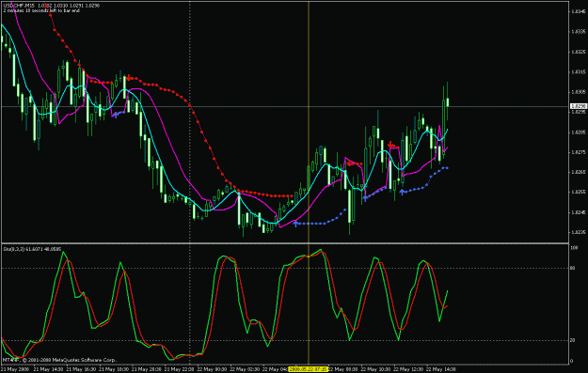Click the '21 May 18:30' time label
Screen dimensions: 588x373
[113, 369]
